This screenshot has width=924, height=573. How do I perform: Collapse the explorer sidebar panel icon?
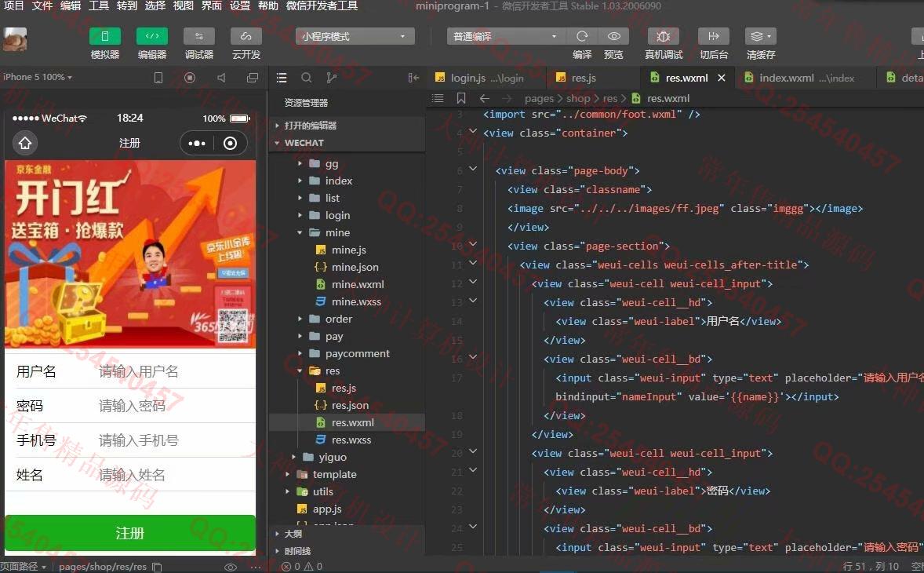(x=413, y=78)
